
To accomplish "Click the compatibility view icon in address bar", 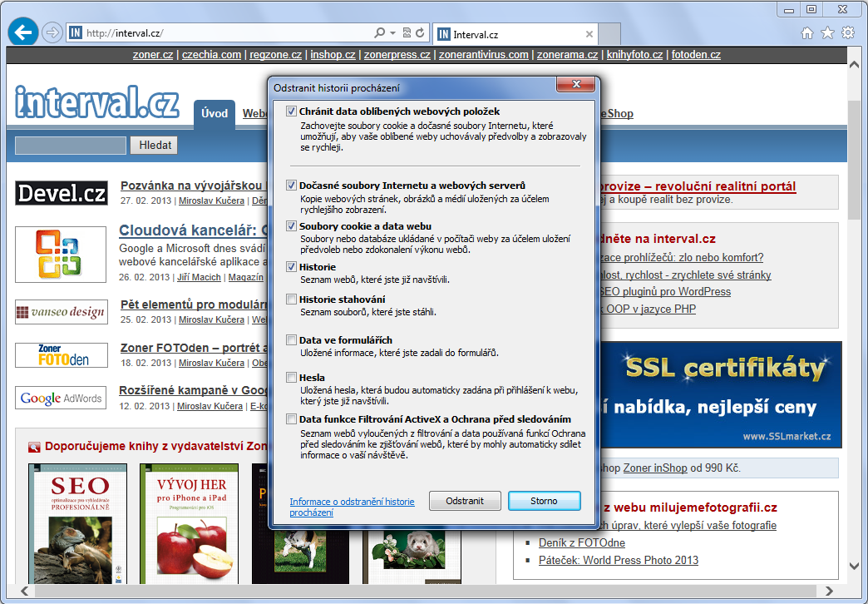I will 407,32.
